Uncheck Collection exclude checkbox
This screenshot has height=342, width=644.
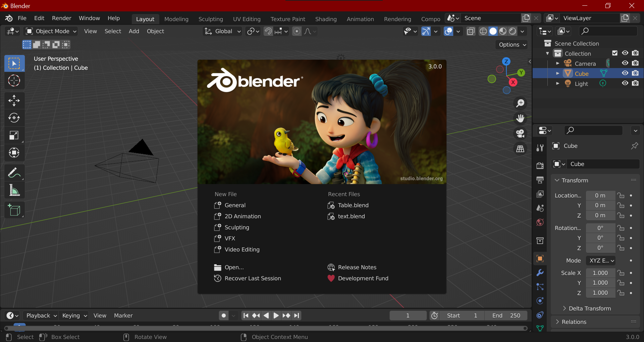click(x=615, y=53)
